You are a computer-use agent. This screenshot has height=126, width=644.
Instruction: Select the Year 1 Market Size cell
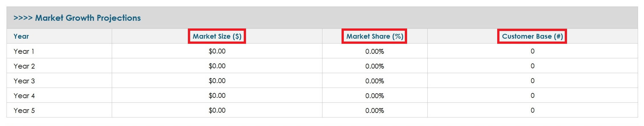(217, 51)
